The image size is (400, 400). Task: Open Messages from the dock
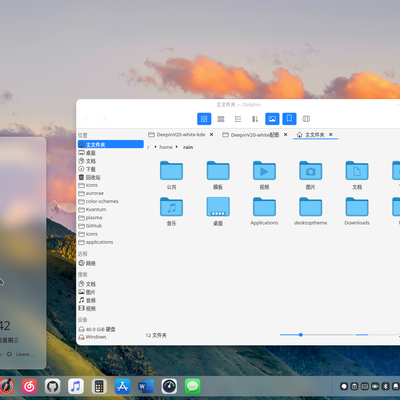[193, 387]
